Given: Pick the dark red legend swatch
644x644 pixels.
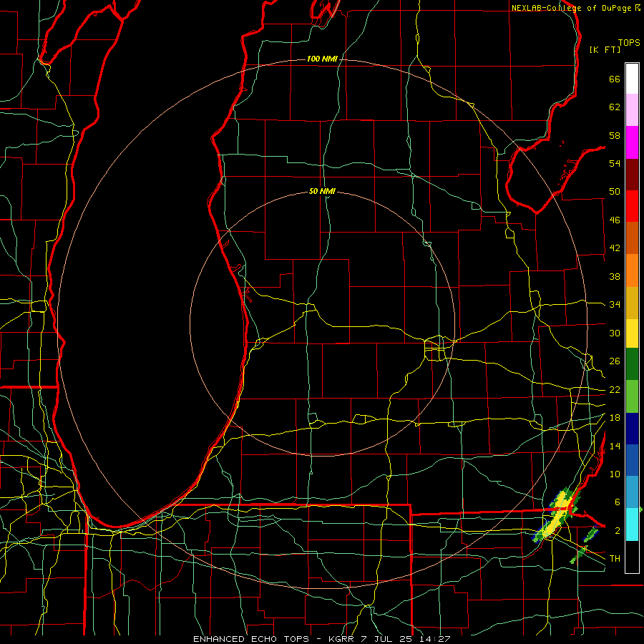Looking at the screenshot, I should pyautogui.click(x=632, y=175).
